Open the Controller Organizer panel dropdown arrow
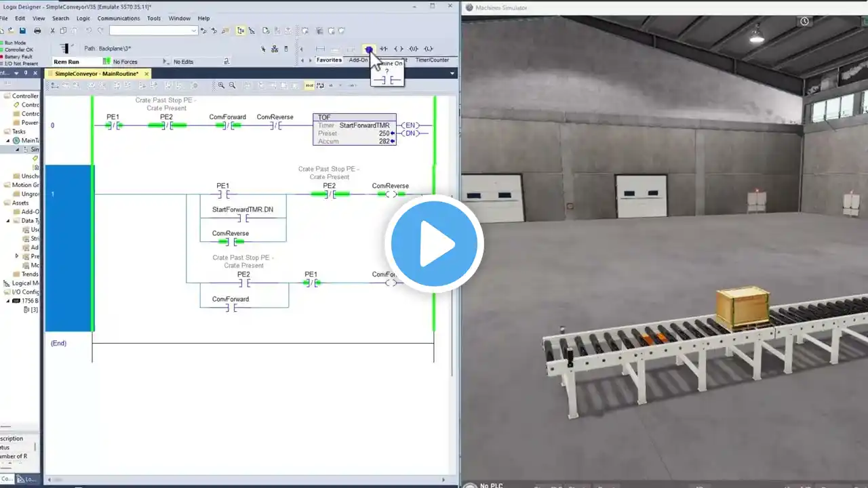 click(x=15, y=73)
